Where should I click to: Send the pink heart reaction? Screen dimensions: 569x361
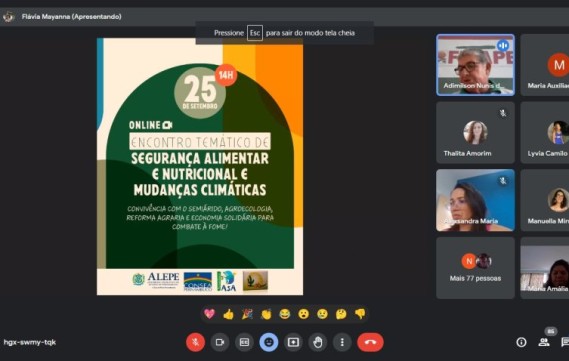pos(209,314)
